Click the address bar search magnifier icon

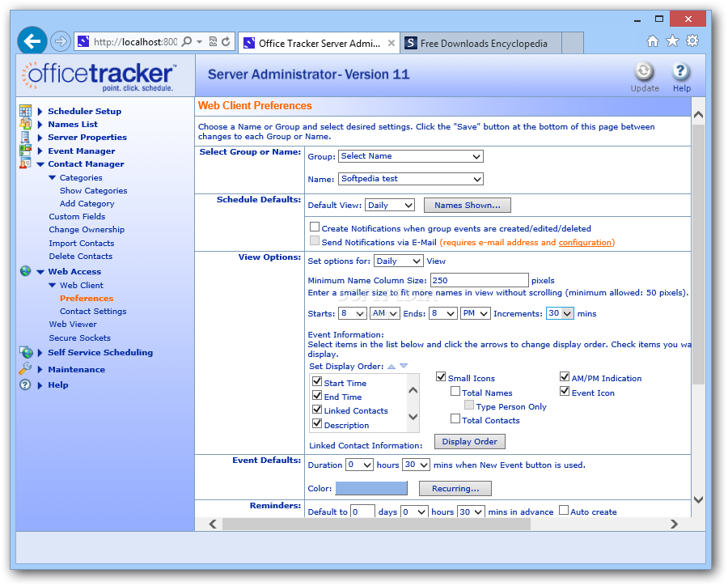pos(187,42)
